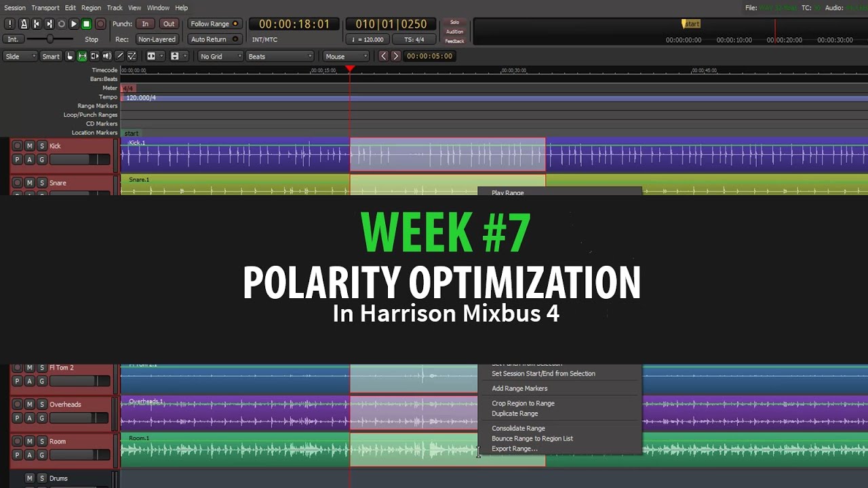This screenshot has width=868, height=488.
Task: Toggle loop playback icon
Action: coord(62,24)
